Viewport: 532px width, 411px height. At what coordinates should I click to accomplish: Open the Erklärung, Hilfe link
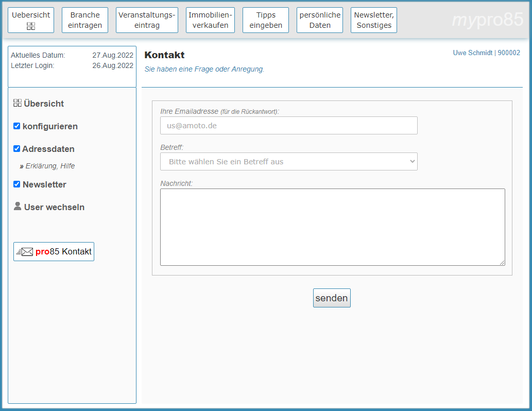coord(50,166)
